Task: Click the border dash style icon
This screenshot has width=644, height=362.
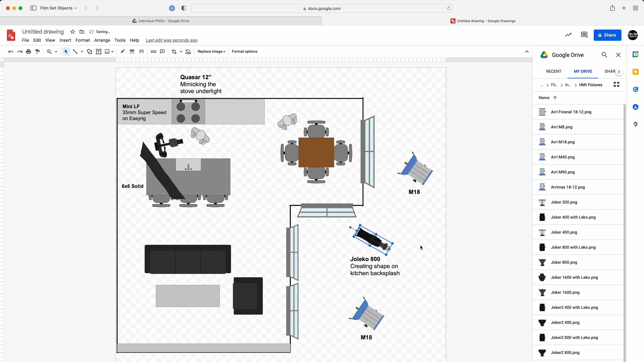Action: point(141,51)
